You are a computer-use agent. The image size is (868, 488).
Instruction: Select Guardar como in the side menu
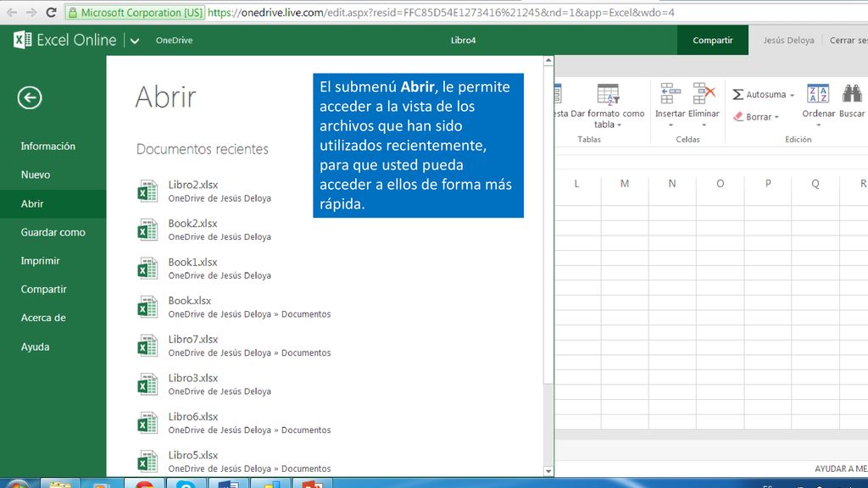53,232
